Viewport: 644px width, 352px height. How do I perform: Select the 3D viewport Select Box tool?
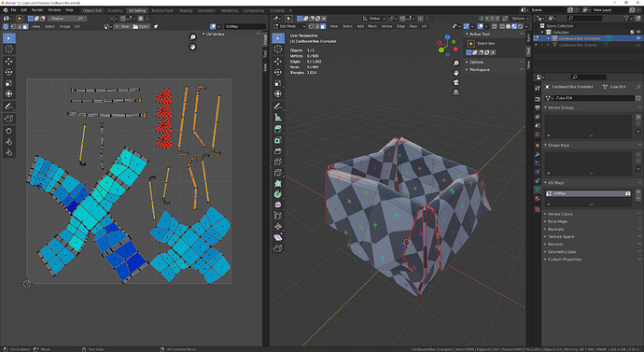[278, 38]
